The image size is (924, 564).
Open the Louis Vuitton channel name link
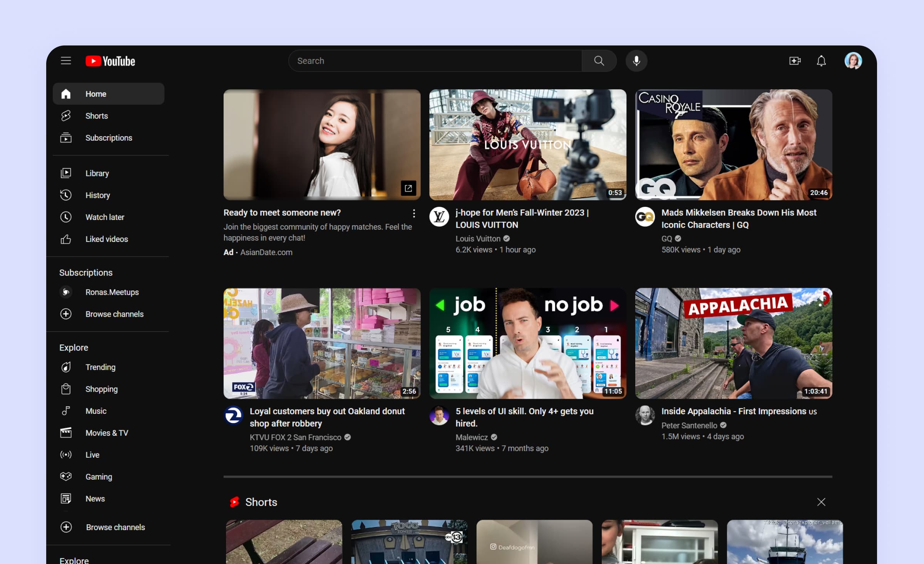[x=478, y=238]
